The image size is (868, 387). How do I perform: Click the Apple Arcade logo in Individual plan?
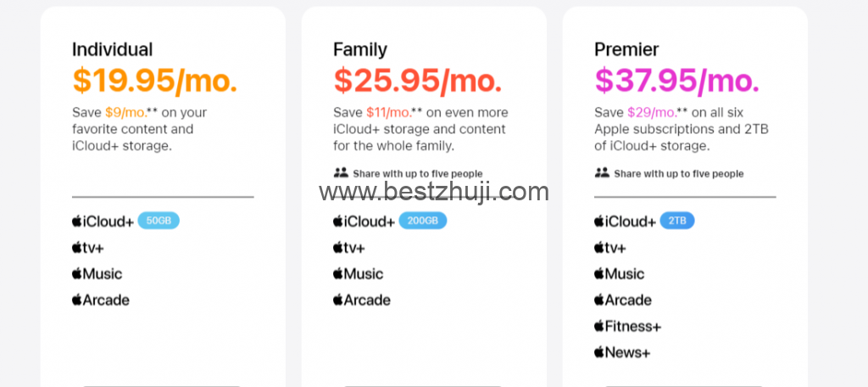click(x=100, y=300)
